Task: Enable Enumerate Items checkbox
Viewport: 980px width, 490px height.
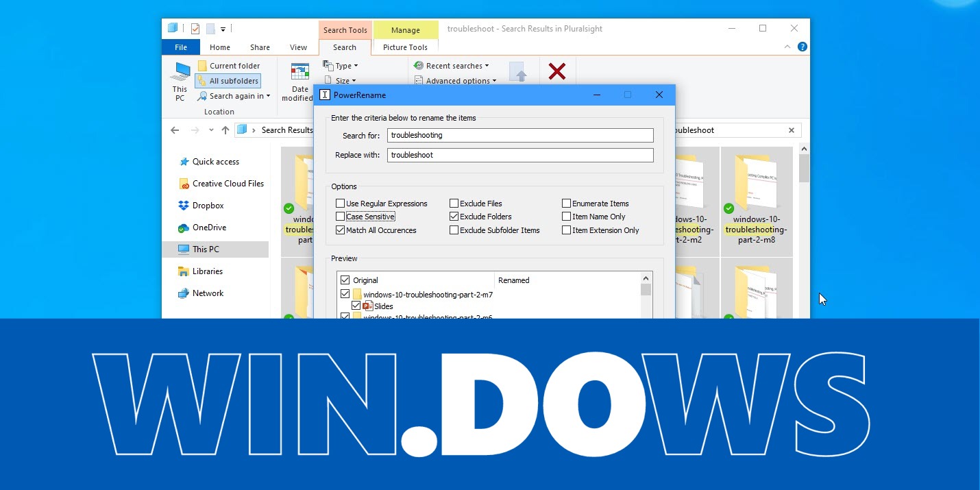Action: (566, 204)
